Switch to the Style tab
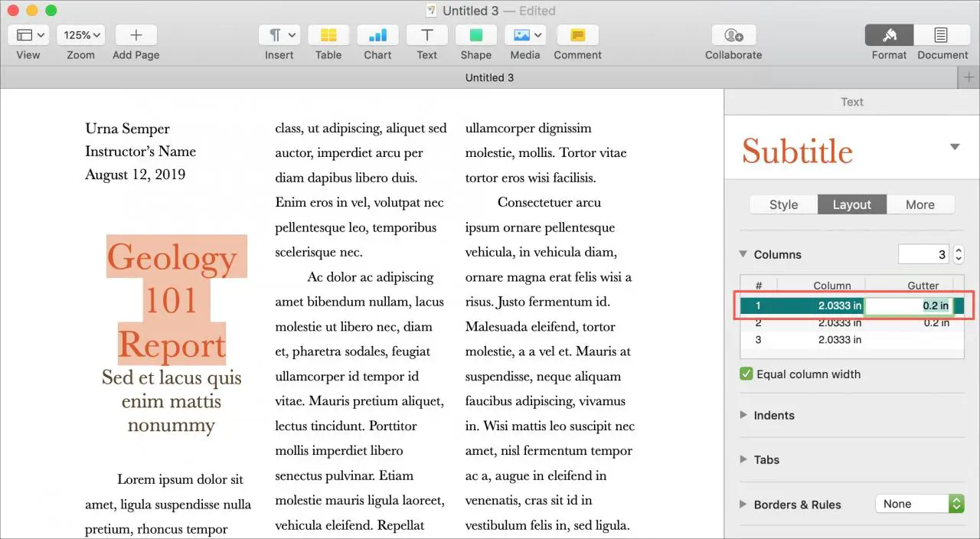This screenshot has width=980, height=539. pos(783,204)
